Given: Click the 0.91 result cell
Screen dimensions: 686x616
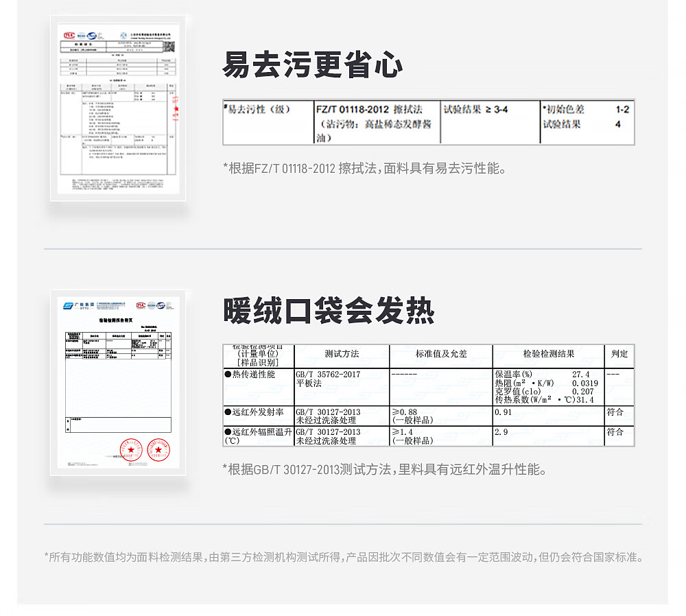Looking at the screenshot, I should pyautogui.click(x=549, y=416).
